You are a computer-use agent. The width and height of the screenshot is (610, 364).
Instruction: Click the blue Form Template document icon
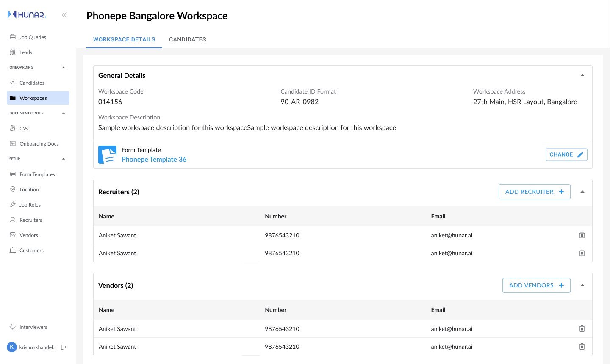coord(108,155)
